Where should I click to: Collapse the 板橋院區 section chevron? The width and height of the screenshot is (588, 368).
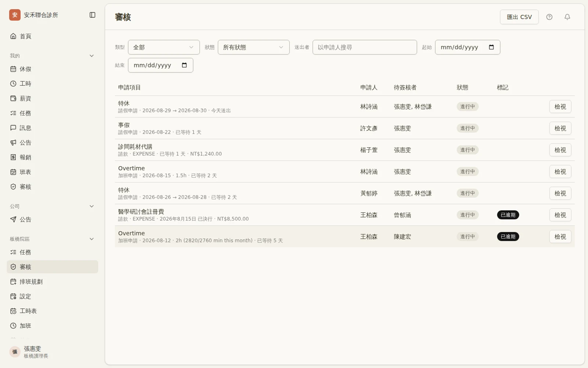[92, 239]
